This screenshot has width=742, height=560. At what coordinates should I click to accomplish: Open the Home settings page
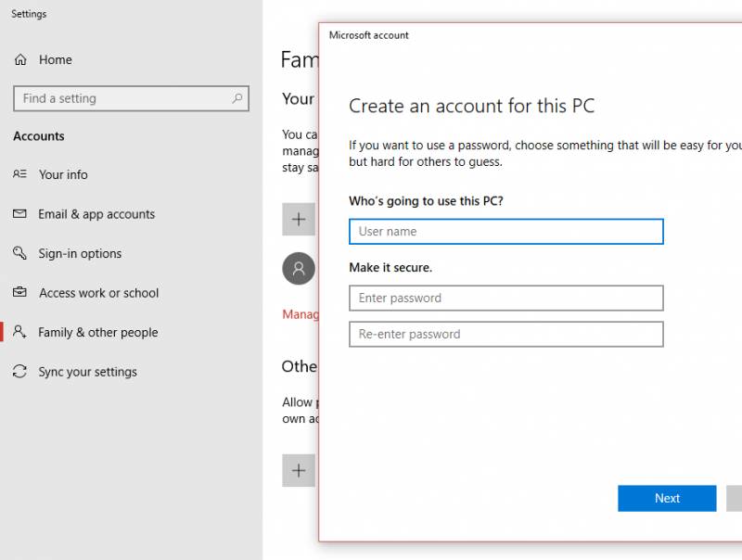[56, 59]
